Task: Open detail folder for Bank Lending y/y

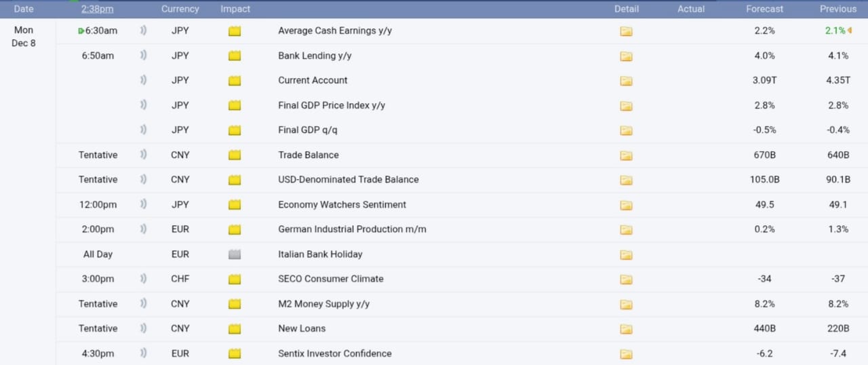Action: tap(626, 56)
